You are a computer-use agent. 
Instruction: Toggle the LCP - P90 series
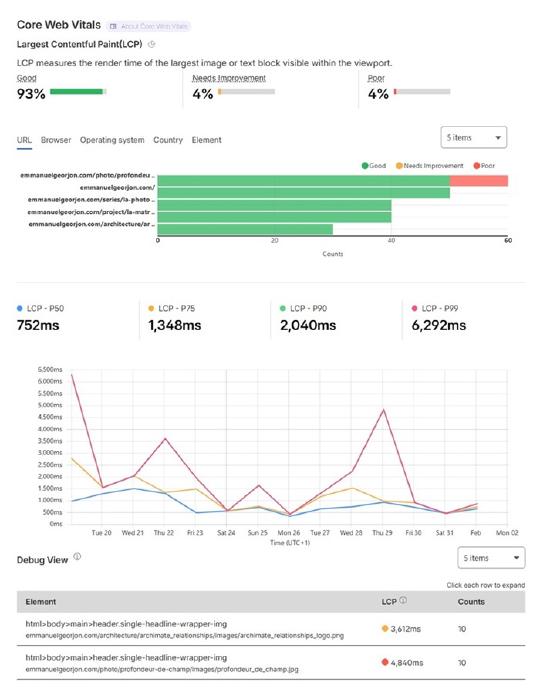tap(303, 308)
